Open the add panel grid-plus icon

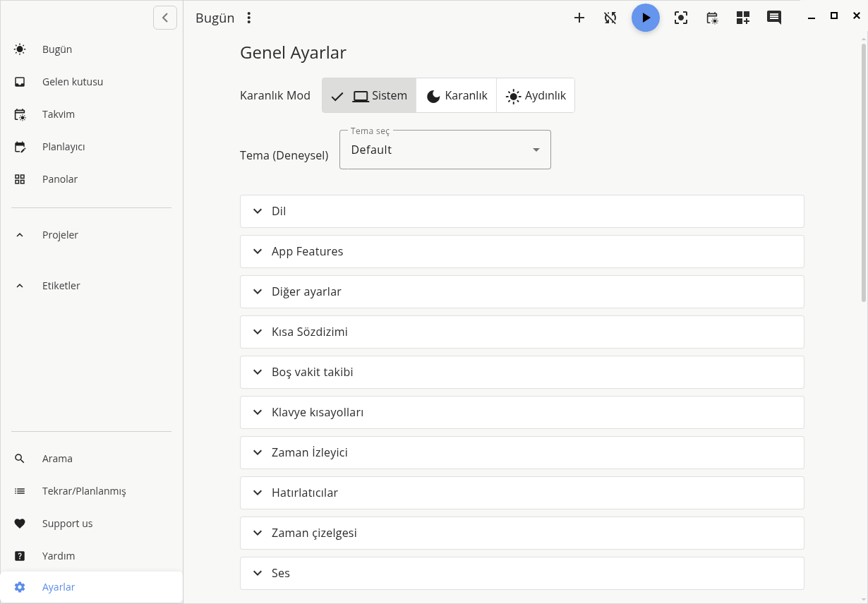(743, 18)
